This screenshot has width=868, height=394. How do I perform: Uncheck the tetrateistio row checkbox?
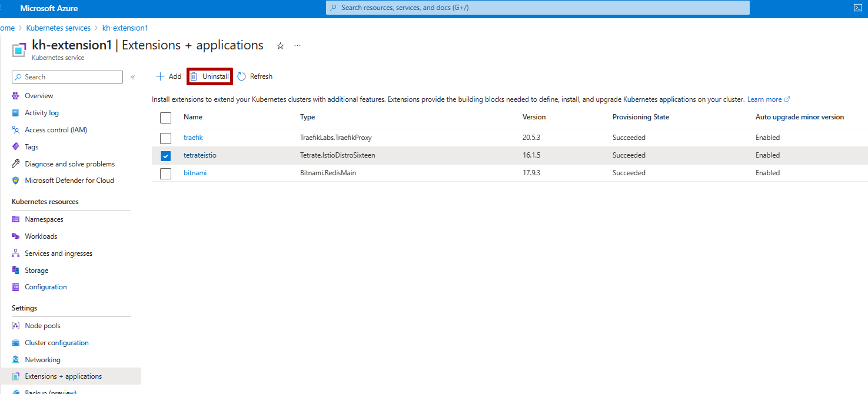click(166, 156)
